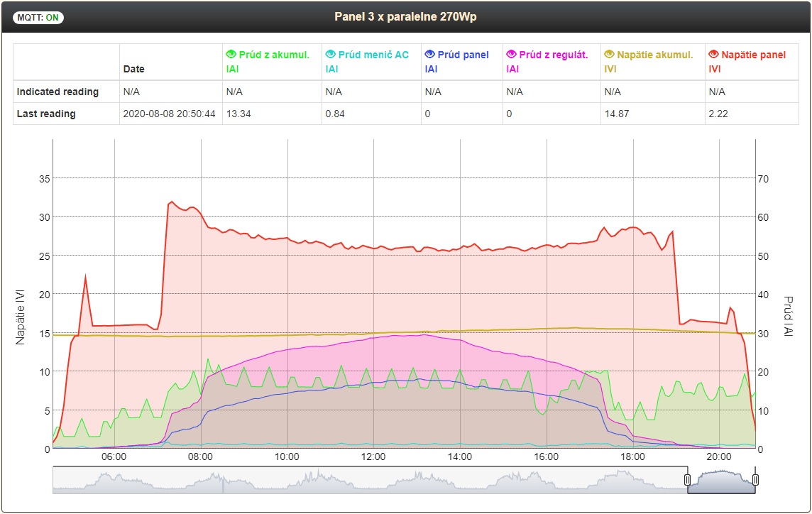This screenshot has width=812, height=514.
Task: Toggle the Prúd panel eye icon
Action: pyautogui.click(x=430, y=55)
